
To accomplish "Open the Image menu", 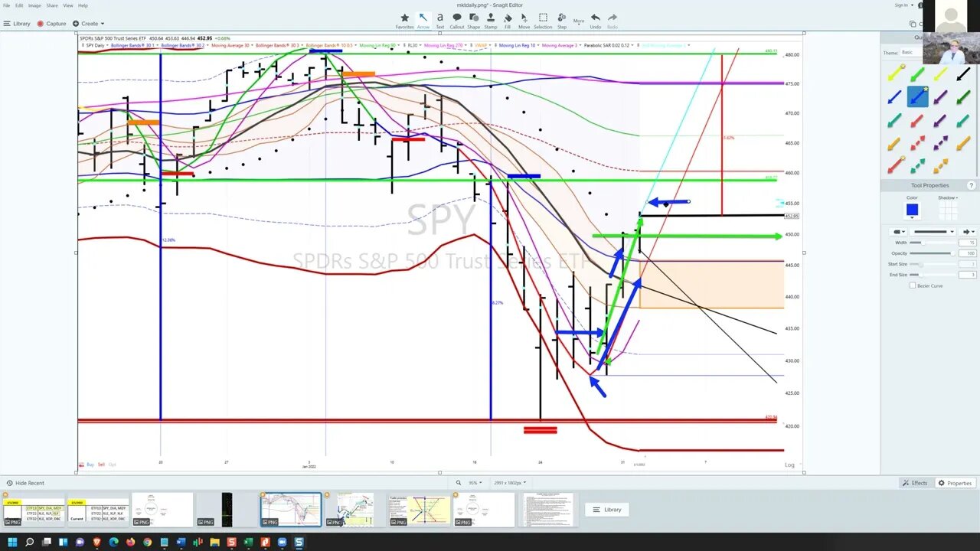I will 34,5.
